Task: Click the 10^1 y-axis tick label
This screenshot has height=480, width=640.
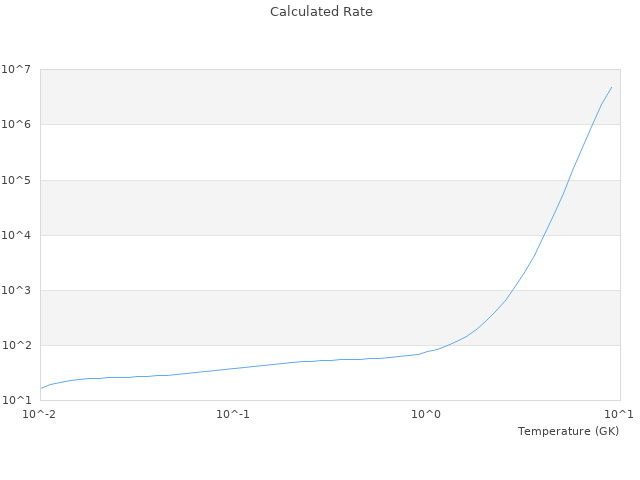Action: (16, 400)
